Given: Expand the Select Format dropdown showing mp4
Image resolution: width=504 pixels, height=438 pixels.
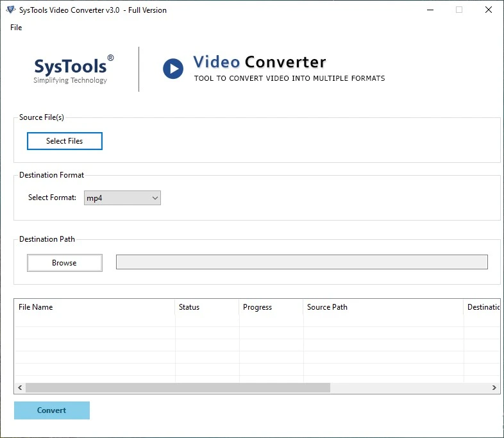Looking at the screenshot, I should pos(122,198).
